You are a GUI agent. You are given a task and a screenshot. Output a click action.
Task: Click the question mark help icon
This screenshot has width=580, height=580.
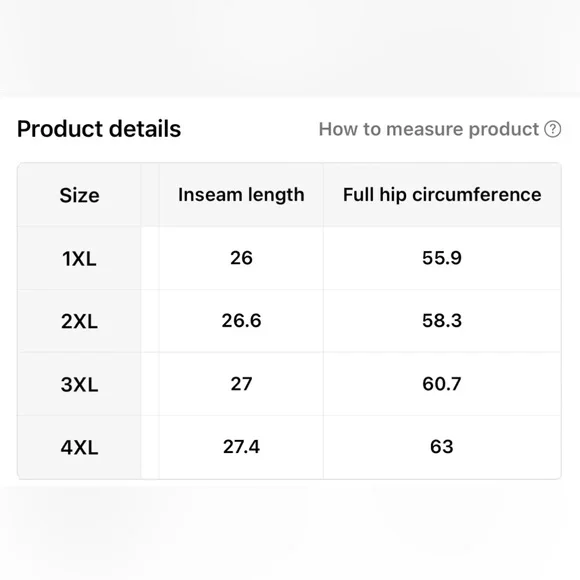click(552, 129)
